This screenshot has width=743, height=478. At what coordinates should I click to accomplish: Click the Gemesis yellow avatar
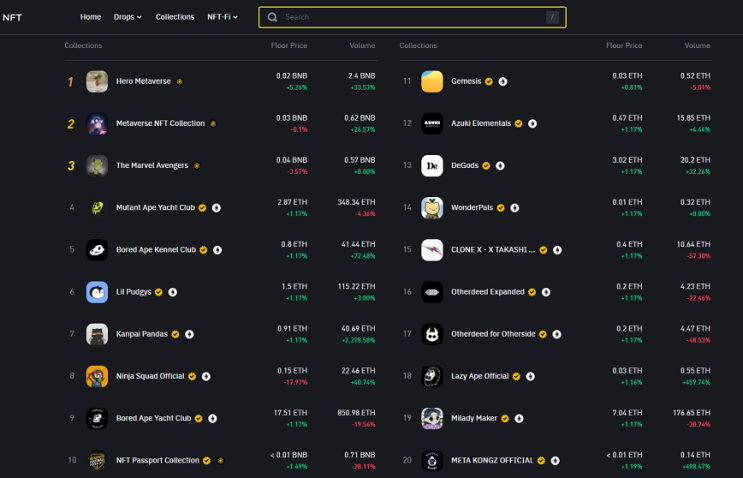click(432, 81)
